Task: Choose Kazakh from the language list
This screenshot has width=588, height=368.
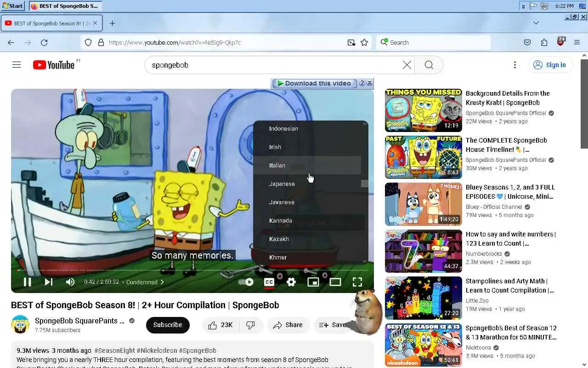Action: point(307,239)
